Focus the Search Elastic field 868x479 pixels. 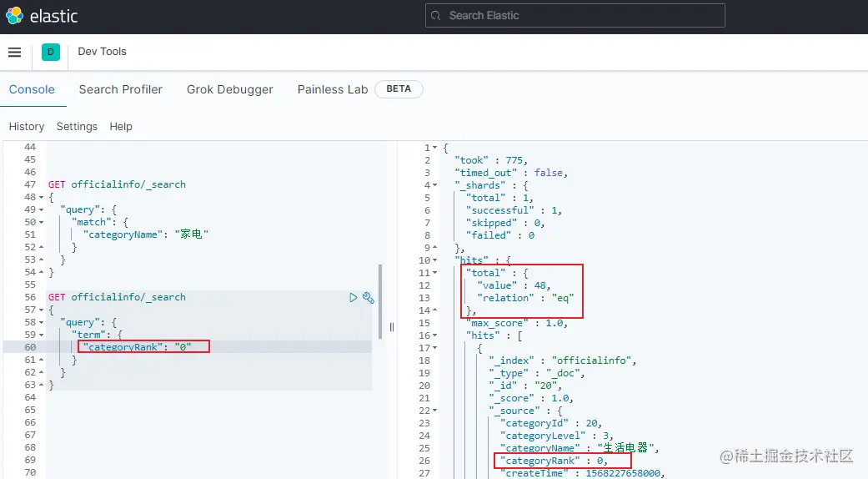(574, 16)
